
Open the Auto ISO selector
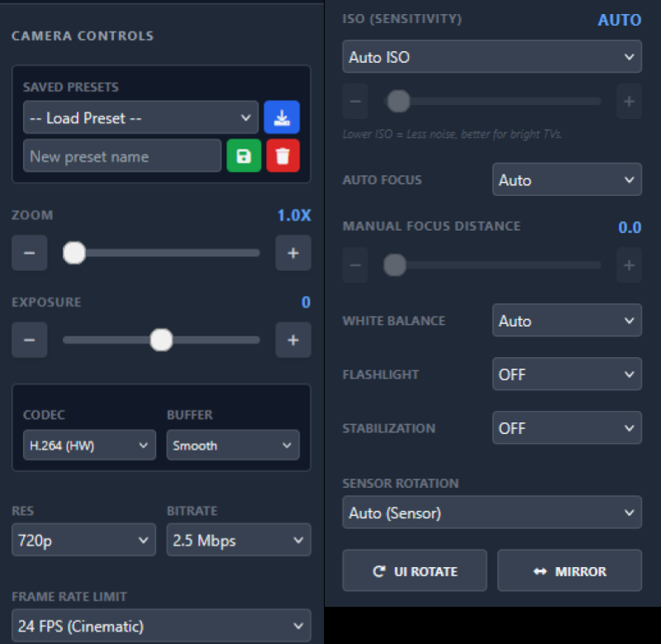click(492, 56)
